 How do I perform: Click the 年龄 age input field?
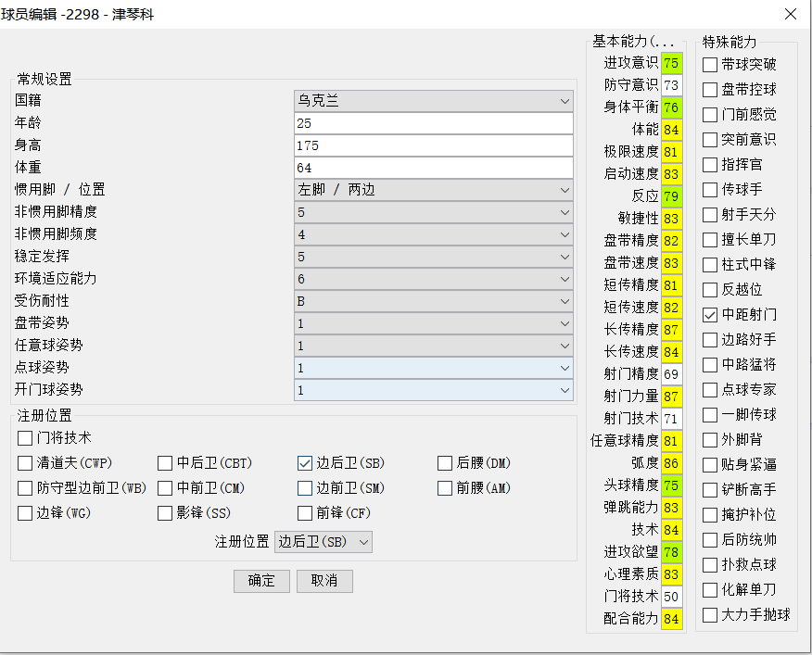point(434,123)
